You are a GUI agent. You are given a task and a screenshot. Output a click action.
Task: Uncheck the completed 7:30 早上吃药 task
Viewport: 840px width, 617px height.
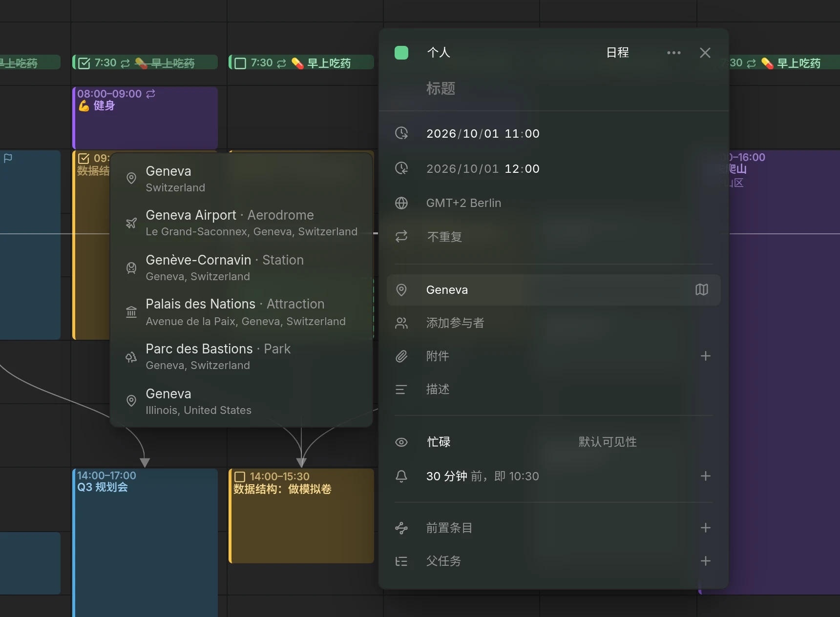click(x=84, y=63)
